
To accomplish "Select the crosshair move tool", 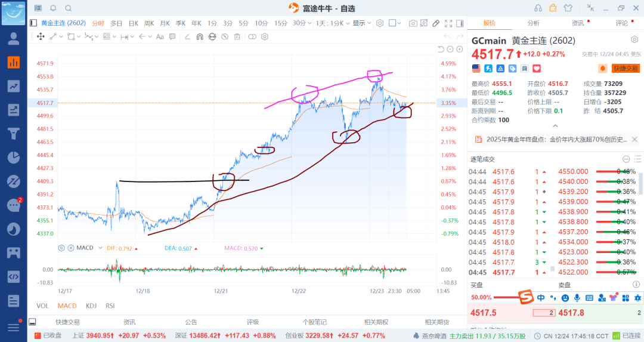I will click(41, 36).
